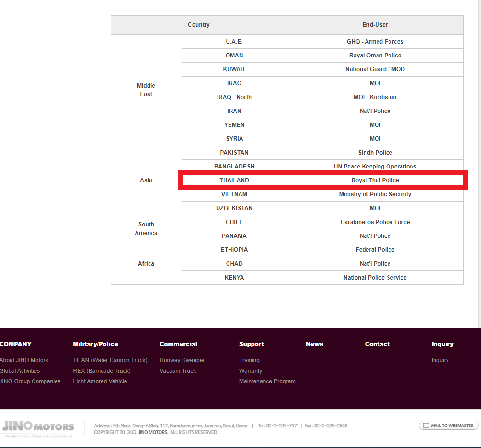
Task: Click Carabineros Police Force cell
Action: tap(375, 222)
